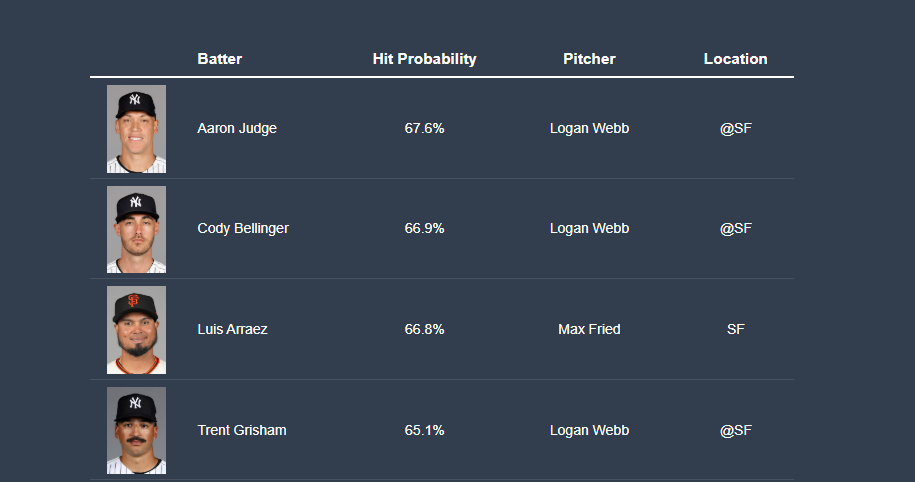The image size is (915, 482).
Task: Open the Cody Bellinger batter name
Action: point(243,228)
